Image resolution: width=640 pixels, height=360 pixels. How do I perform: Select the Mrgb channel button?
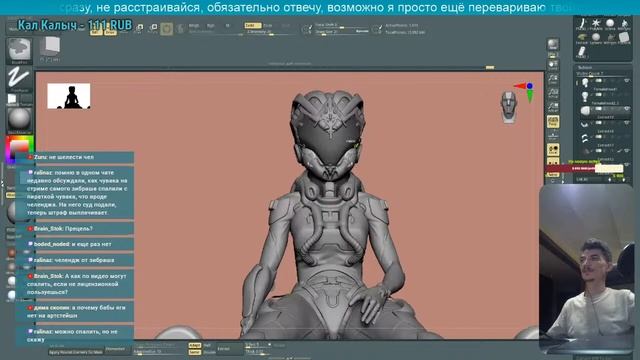(x=193, y=25)
